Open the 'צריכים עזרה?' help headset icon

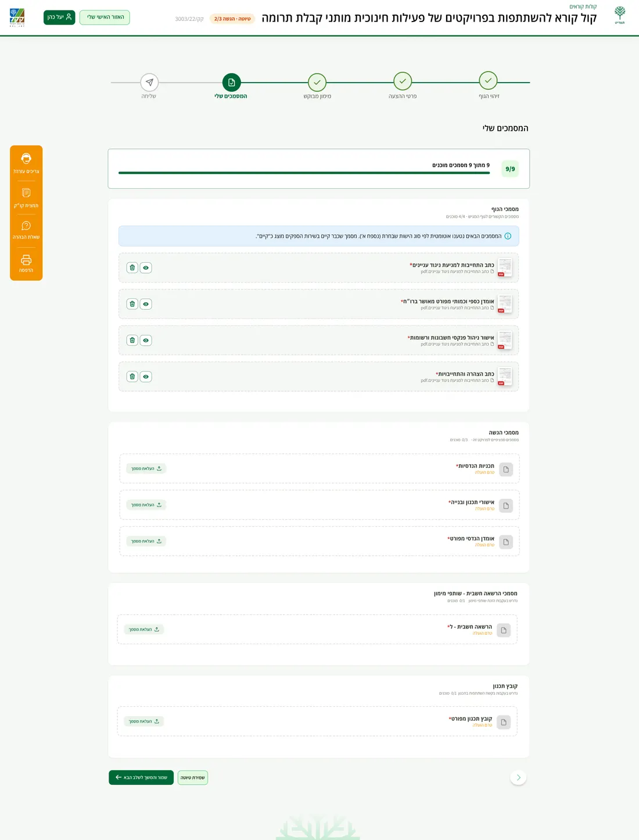pyautogui.click(x=26, y=158)
